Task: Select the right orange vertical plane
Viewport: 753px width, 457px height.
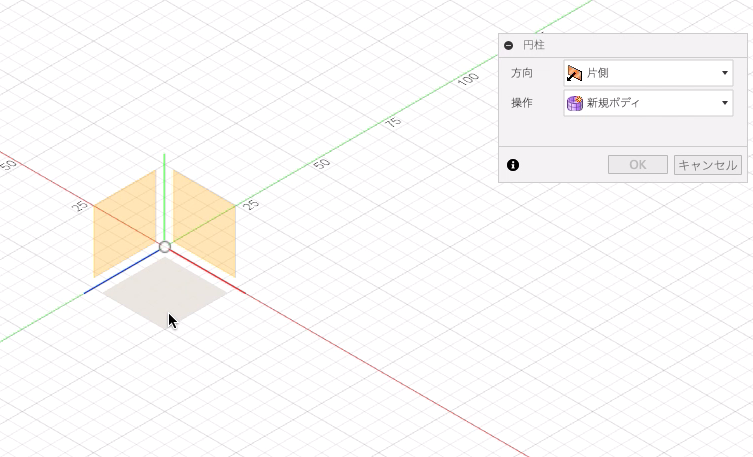Action: (204, 223)
